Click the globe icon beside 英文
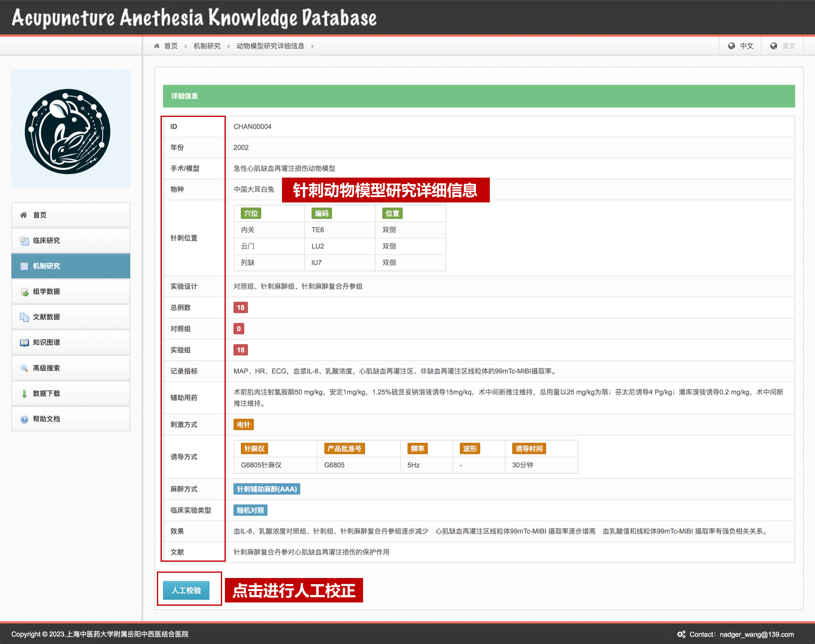This screenshot has height=644, width=815. [773, 46]
